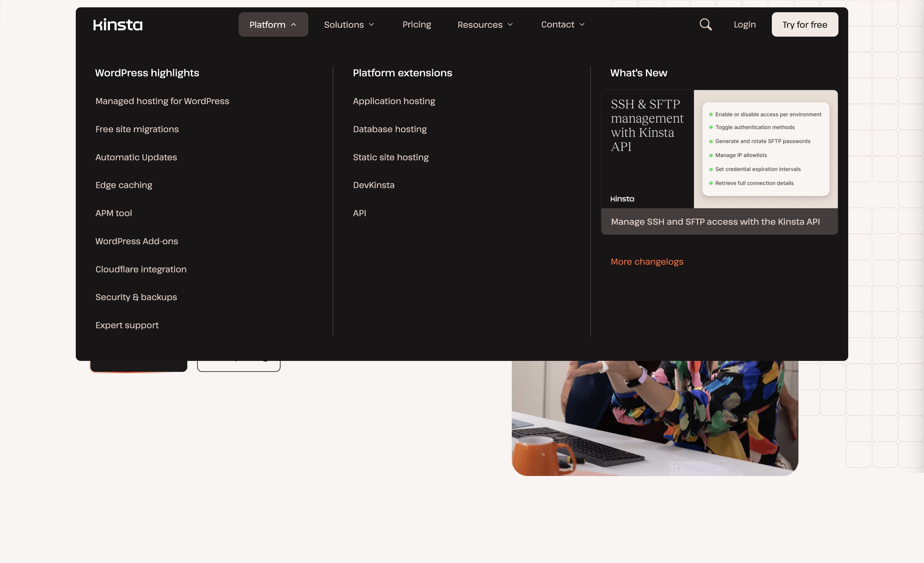Image resolution: width=924 pixels, height=563 pixels.
Task: Collapse the Platform menu
Action: (x=273, y=25)
